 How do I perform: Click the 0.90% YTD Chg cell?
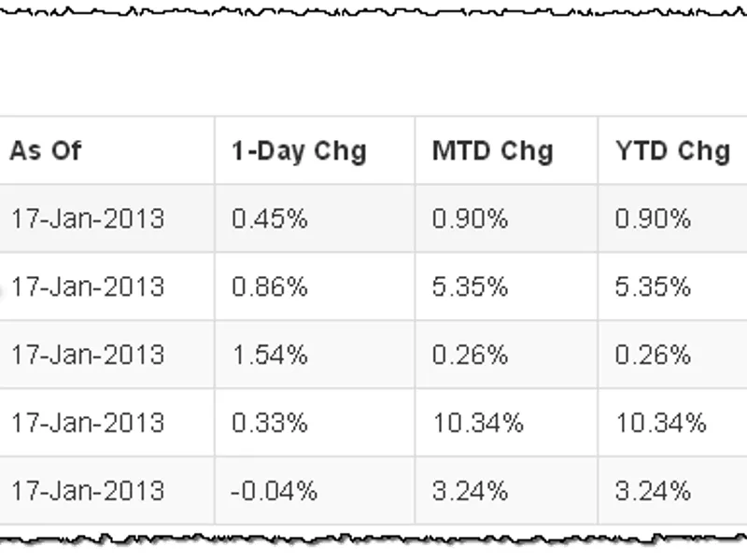point(653,219)
